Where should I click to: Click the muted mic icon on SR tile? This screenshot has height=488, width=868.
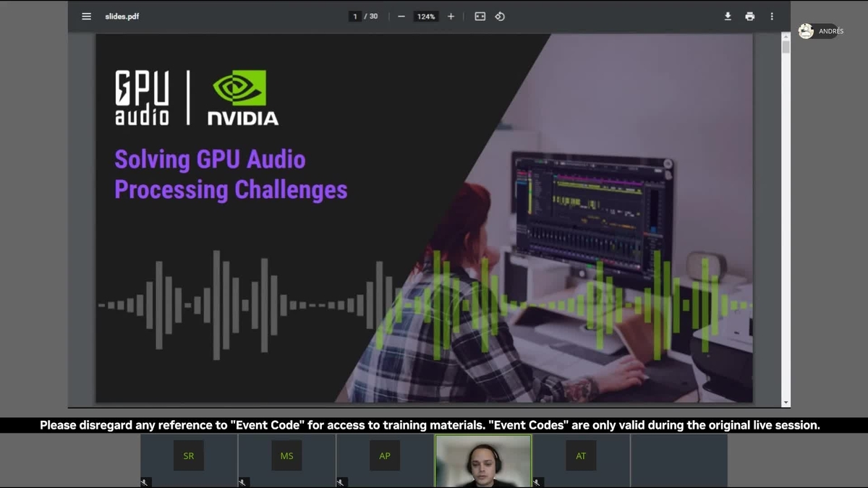pos(145,482)
